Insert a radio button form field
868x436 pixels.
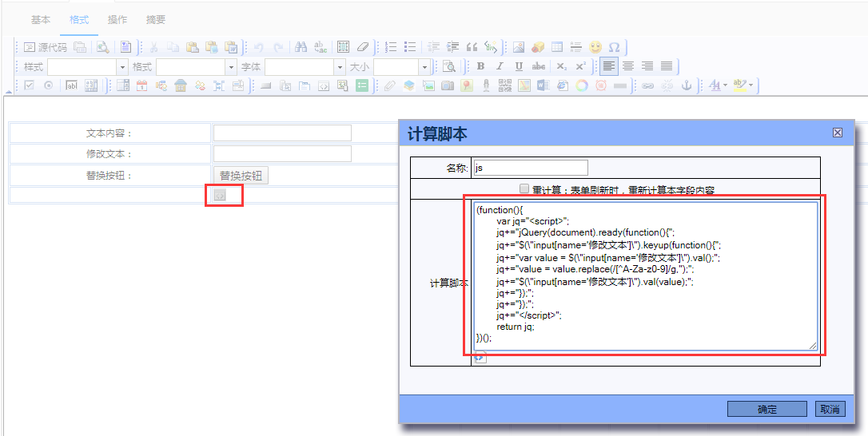(48, 85)
